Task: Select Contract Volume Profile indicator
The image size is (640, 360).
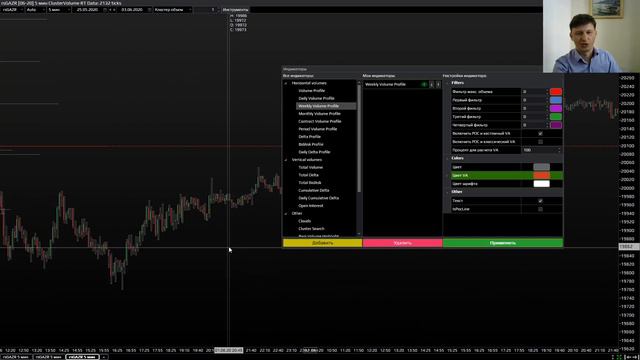Action: 320,122
